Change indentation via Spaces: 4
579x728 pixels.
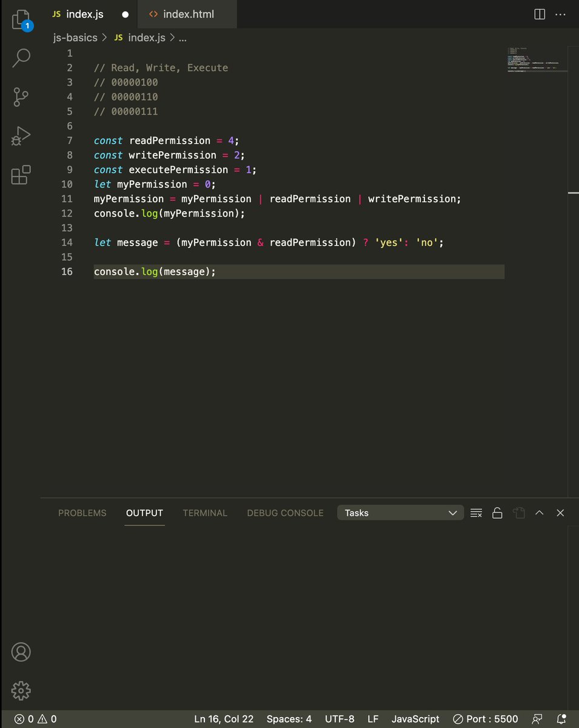[x=289, y=719]
